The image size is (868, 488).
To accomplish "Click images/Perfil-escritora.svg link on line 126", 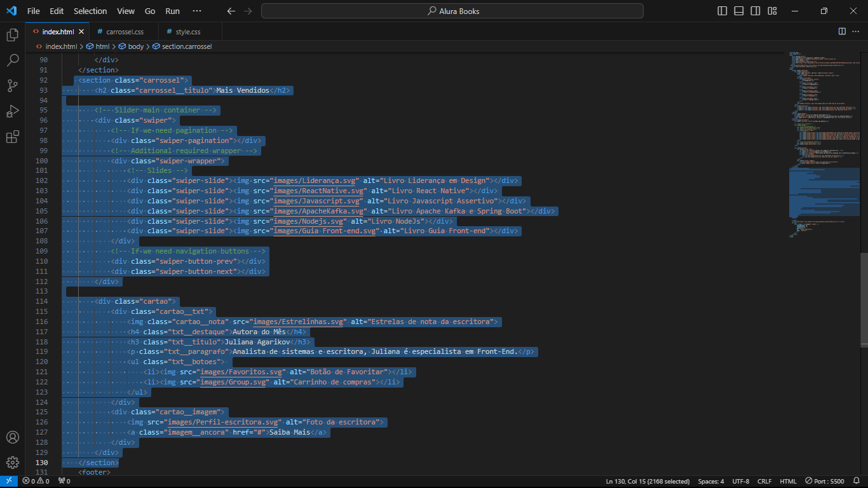I will click(223, 422).
